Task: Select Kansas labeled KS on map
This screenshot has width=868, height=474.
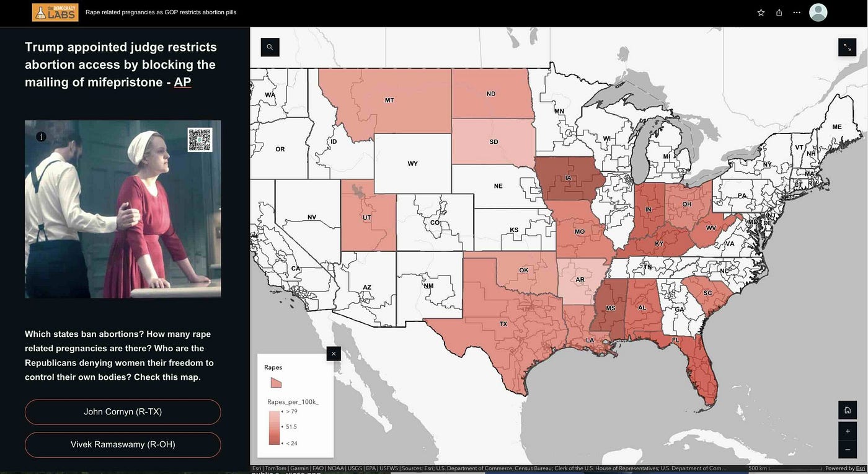Action: pos(514,230)
